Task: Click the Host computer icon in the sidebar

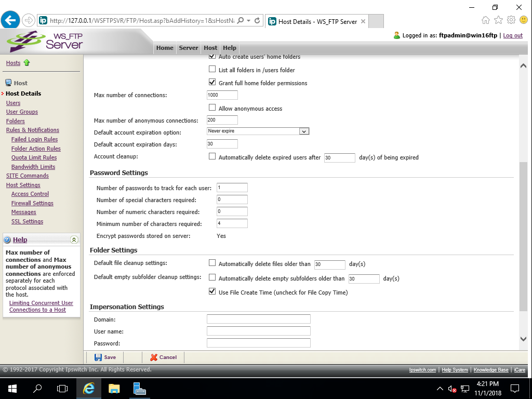Action: click(9, 82)
